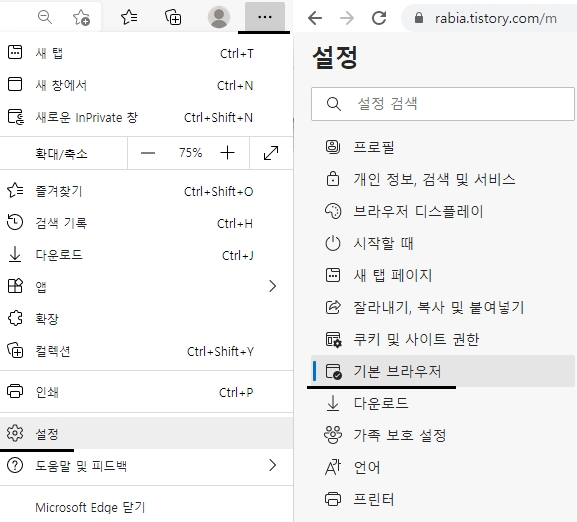577x522 pixels.
Task: Click the magnifier icon in settings search
Action: pos(334,104)
